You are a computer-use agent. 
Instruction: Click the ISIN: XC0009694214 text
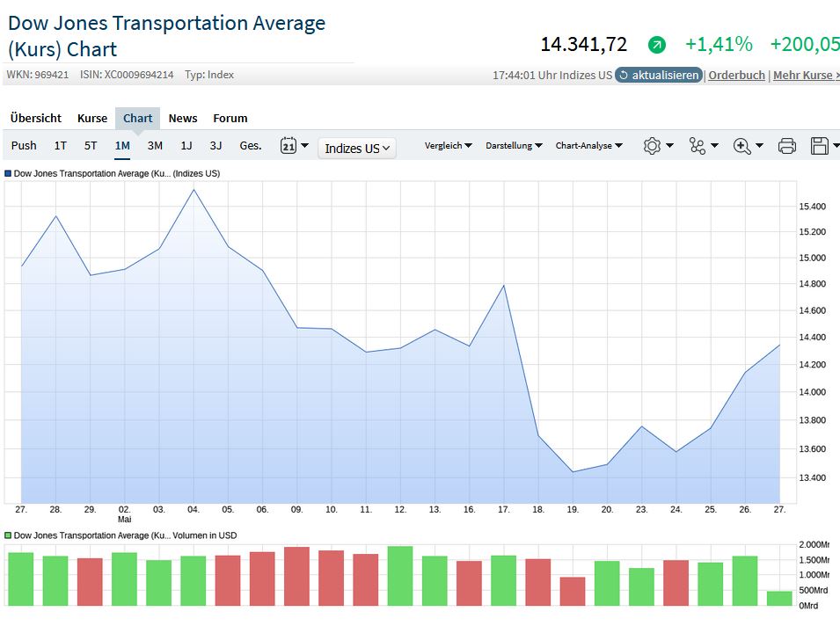point(127,75)
